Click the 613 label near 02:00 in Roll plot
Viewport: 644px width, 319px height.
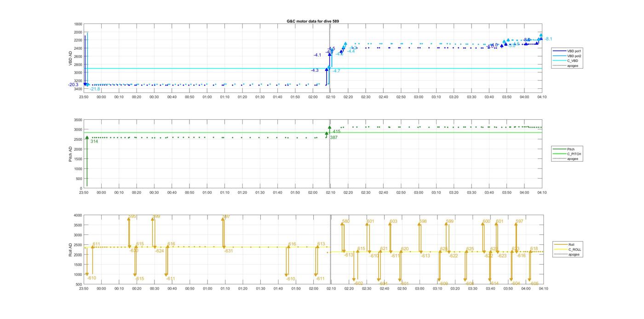(x=321, y=244)
